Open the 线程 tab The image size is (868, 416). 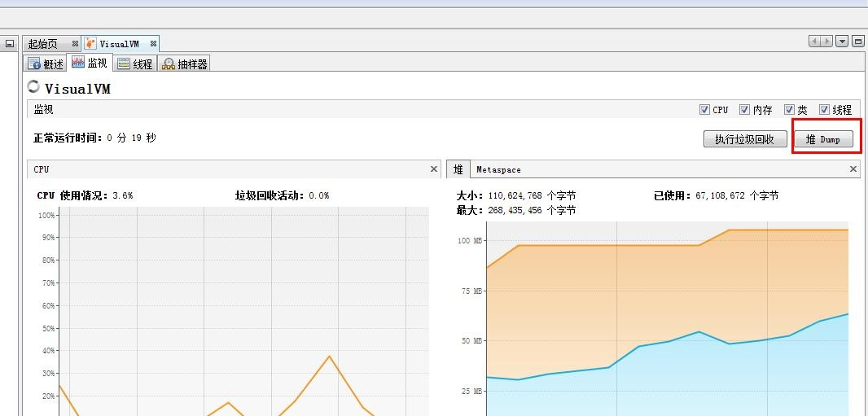[x=135, y=63]
